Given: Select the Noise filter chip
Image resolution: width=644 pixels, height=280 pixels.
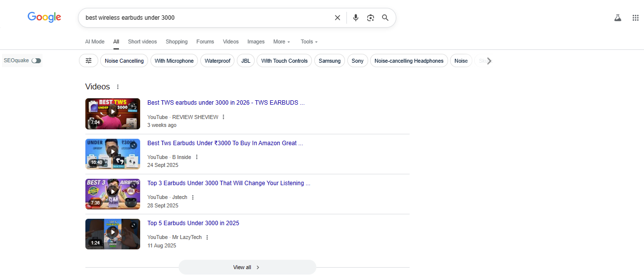Looking at the screenshot, I should coord(461,61).
